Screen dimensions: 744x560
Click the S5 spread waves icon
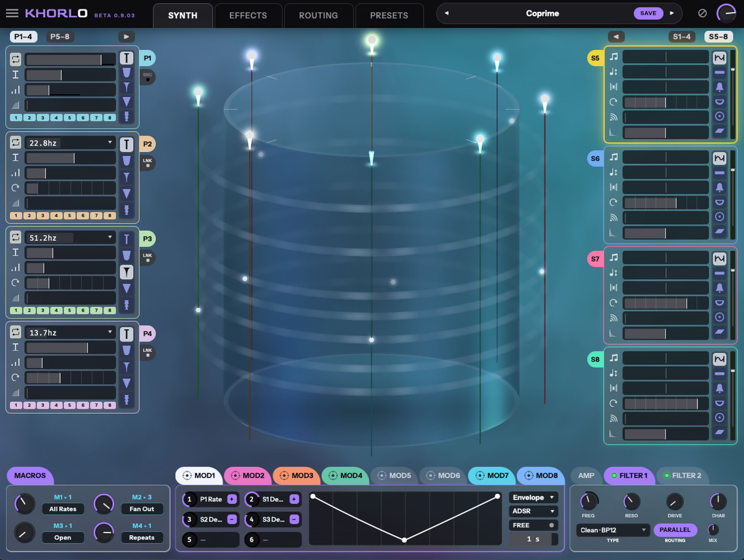click(x=614, y=117)
